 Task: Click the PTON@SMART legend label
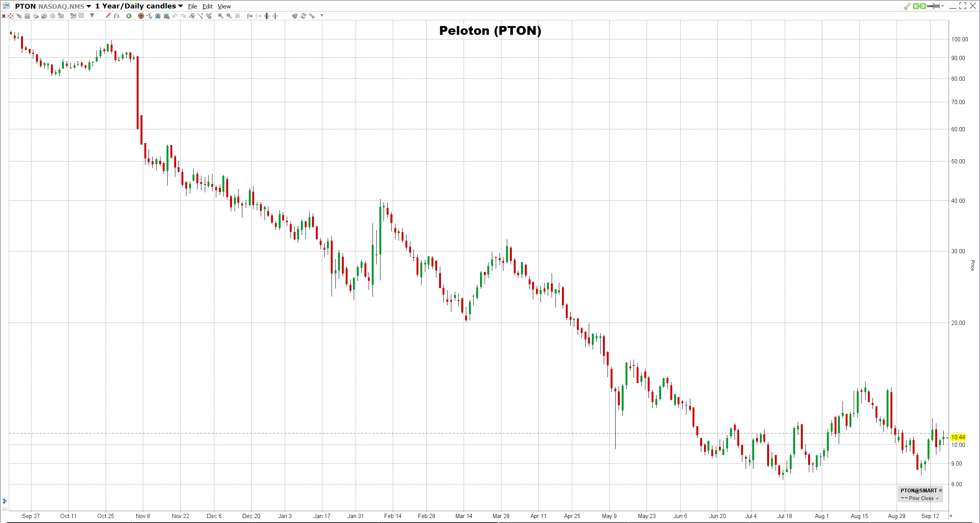coord(919,490)
